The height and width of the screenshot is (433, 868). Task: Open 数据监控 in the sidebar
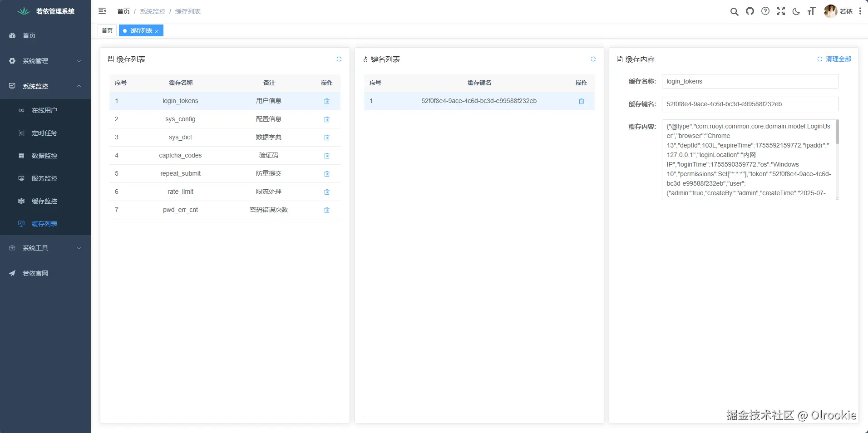point(45,156)
